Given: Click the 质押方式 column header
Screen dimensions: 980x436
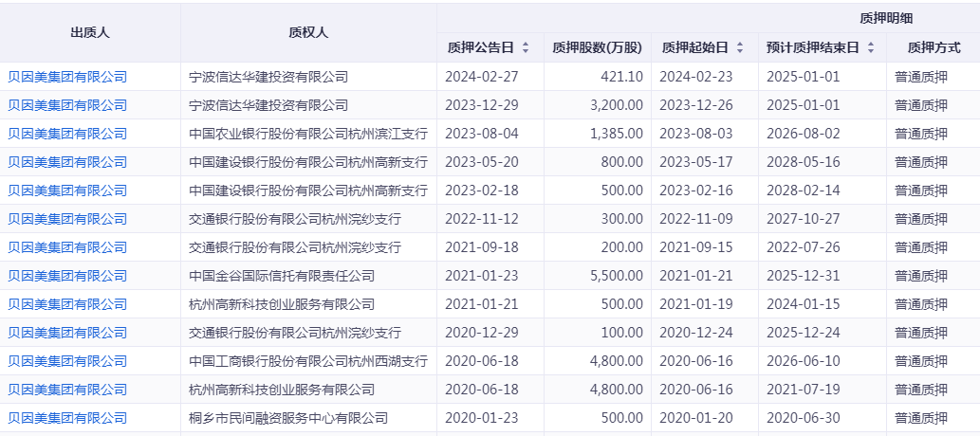Looking at the screenshot, I should 934,47.
